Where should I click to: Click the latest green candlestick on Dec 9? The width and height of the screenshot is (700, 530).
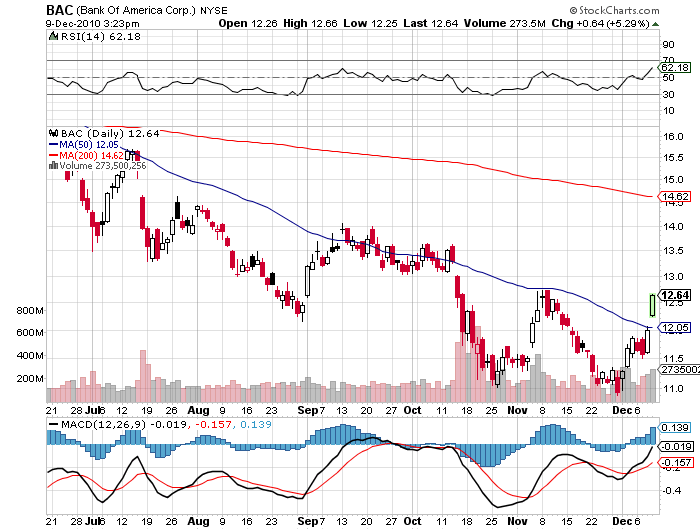coord(653,305)
